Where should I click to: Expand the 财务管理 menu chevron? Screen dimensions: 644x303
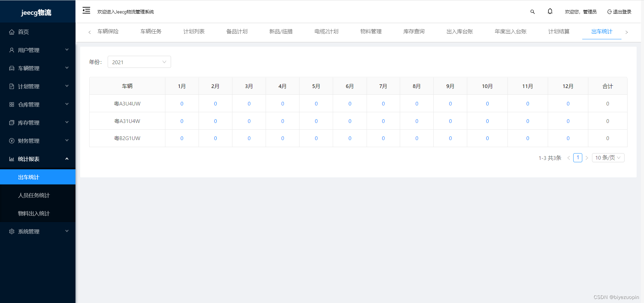[x=67, y=140]
